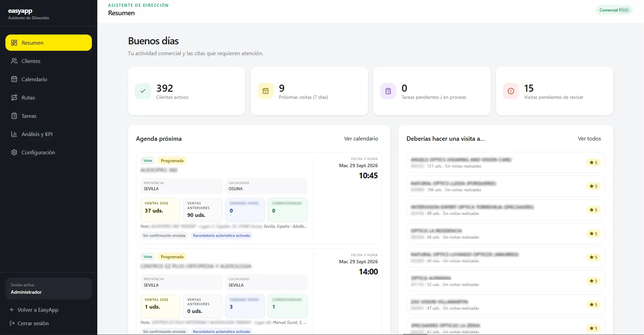Click Volver a EasyApp
The image size is (644, 335).
pyautogui.click(x=34, y=310)
